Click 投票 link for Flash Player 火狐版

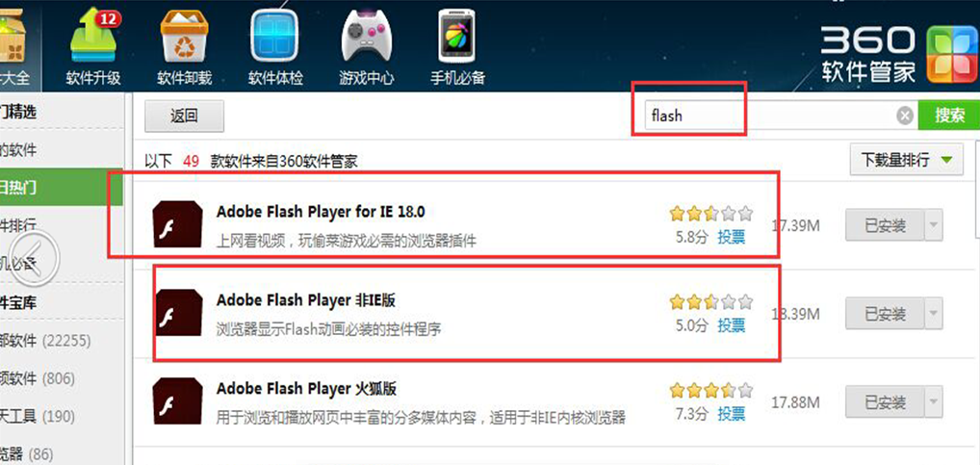(x=732, y=414)
